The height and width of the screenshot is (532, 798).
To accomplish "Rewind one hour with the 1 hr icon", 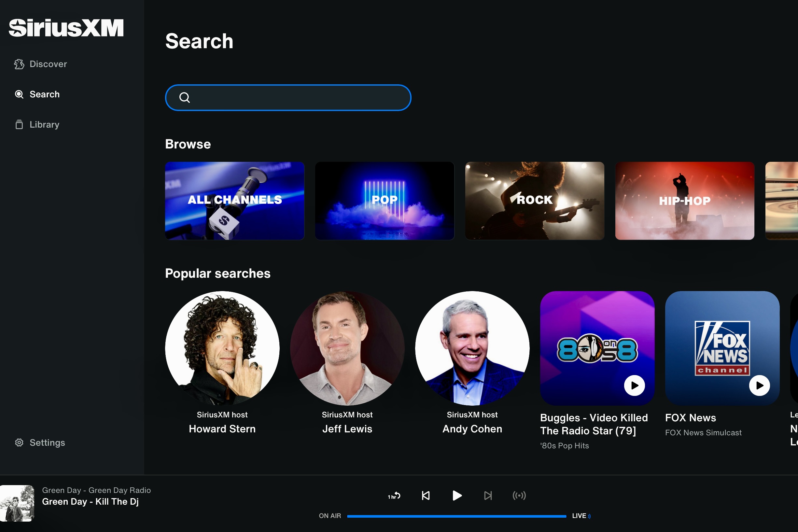I will [394, 496].
